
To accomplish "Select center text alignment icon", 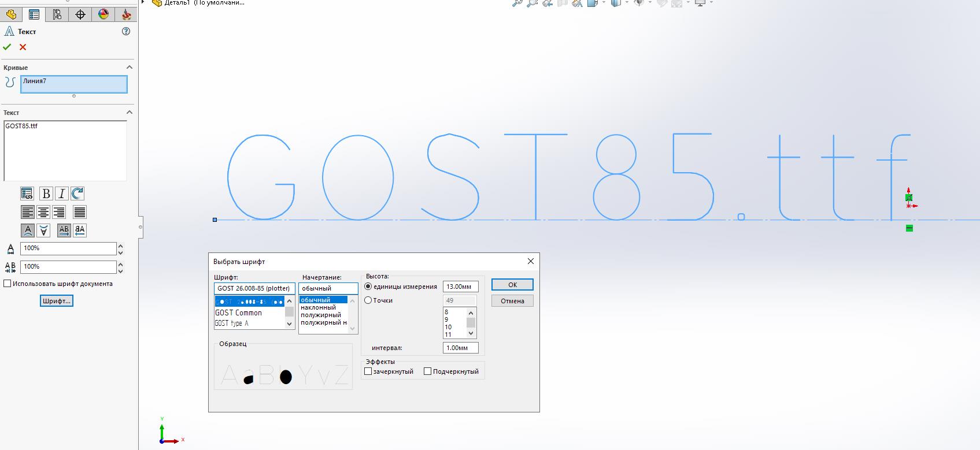I will click(43, 212).
